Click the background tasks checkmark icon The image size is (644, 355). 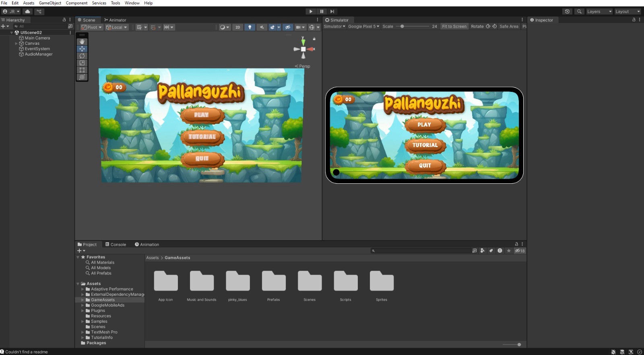(x=640, y=352)
